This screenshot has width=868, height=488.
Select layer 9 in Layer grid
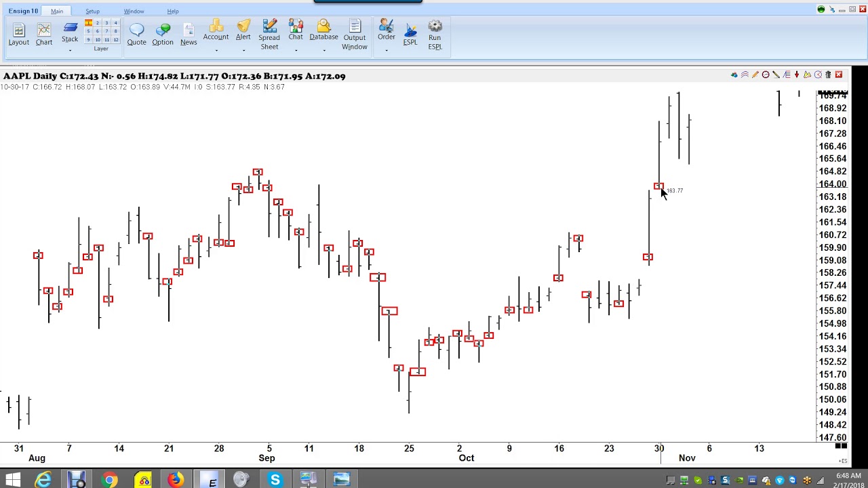pyautogui.click(x=88, y=40)
